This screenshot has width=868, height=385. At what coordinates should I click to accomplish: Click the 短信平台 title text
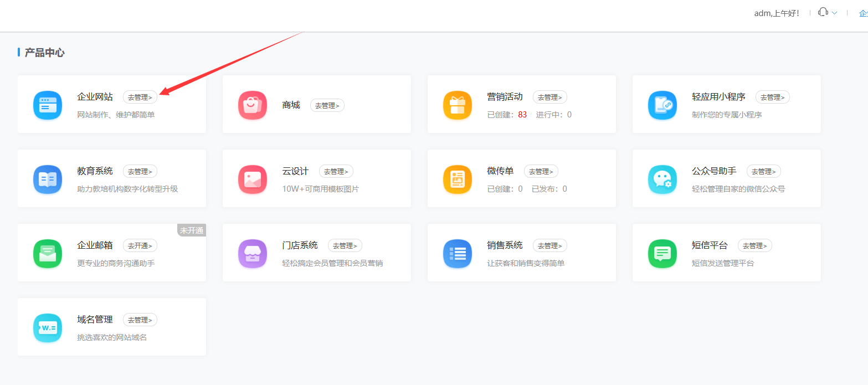coord(710,245)
